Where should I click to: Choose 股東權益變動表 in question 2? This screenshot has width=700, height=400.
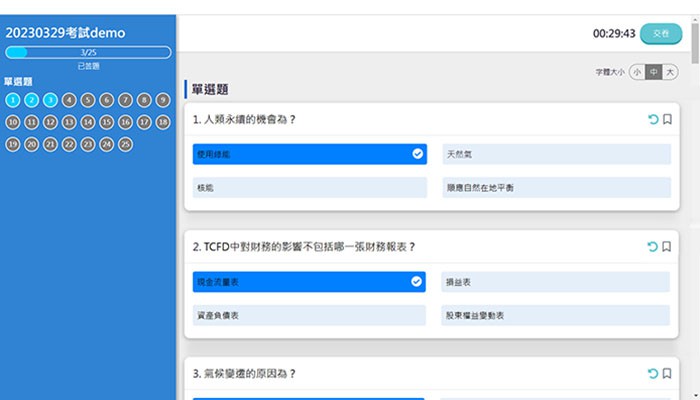556,315
